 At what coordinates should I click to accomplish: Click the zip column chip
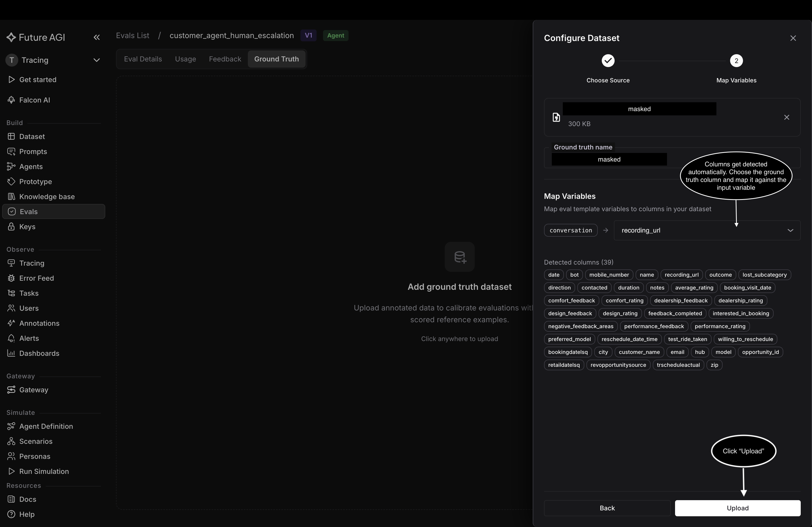tap(714, 365)
